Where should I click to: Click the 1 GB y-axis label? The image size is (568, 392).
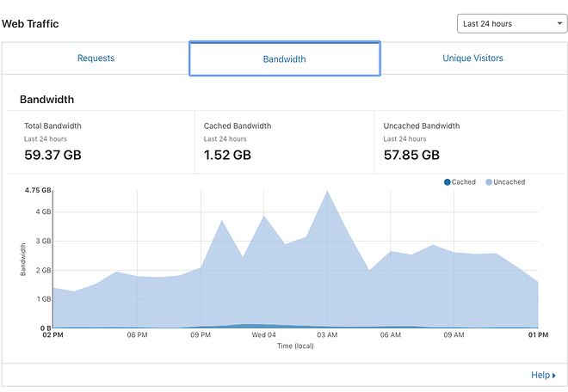[44, 299]
